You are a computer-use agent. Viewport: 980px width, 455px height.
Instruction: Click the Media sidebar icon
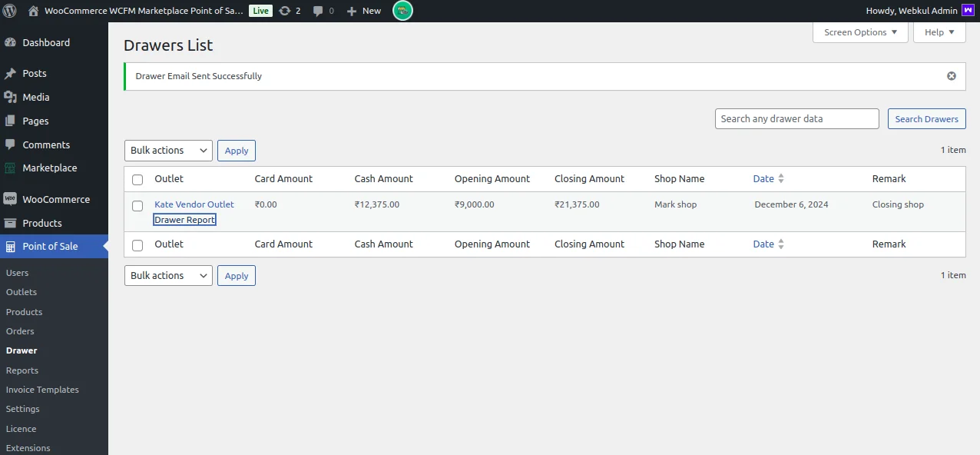(x=11, y=97)
